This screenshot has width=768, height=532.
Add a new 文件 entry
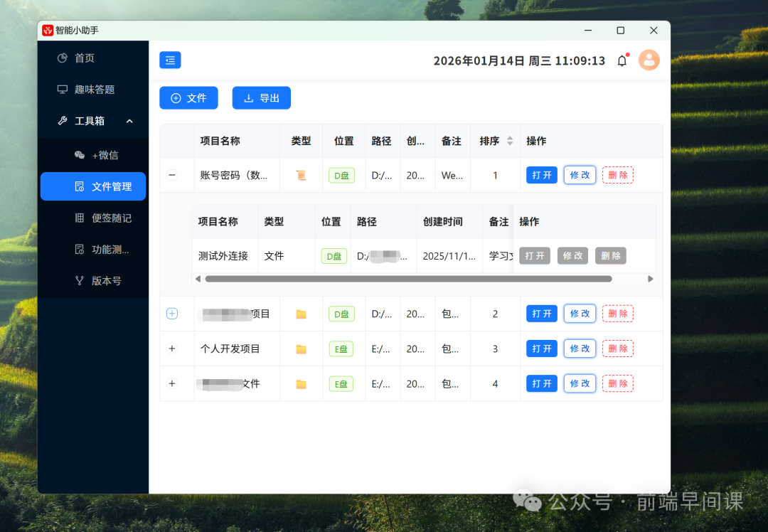pyautogui.click(x=188, y=98)
